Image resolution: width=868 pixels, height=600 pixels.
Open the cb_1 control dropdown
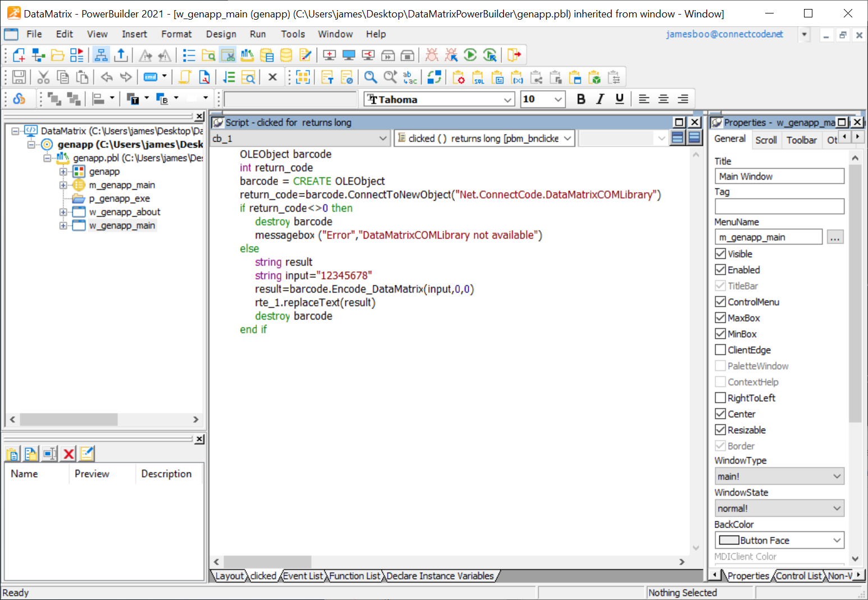point(383,138)
